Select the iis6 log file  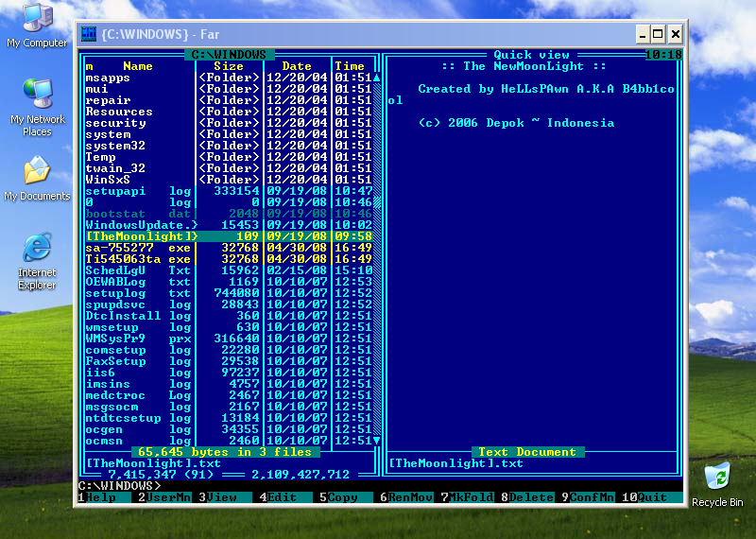(x=229, y=373)
